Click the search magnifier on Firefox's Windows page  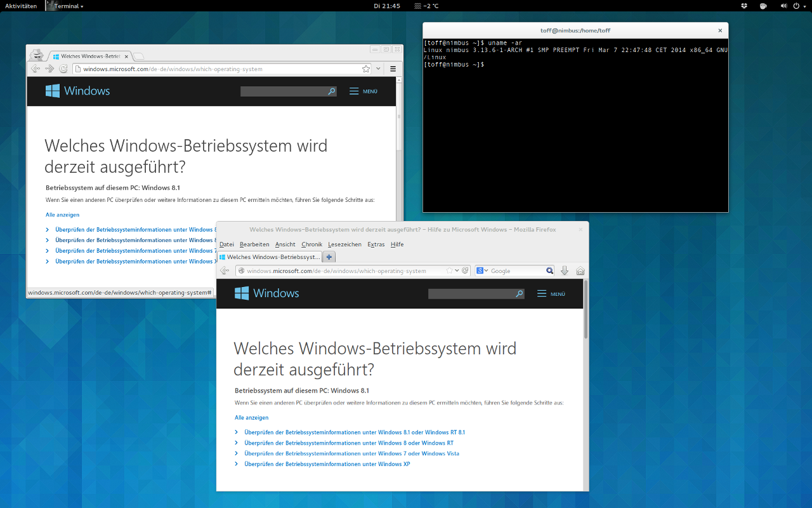coord(520,294)
